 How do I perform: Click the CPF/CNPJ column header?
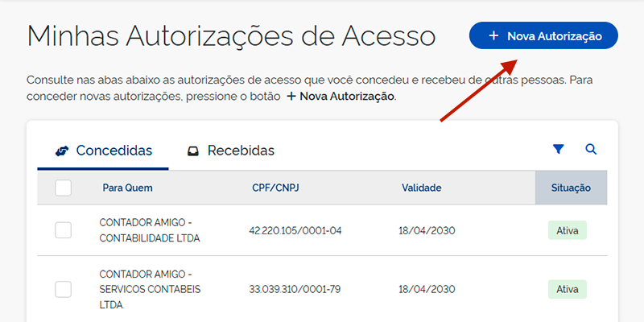(273, 188)
